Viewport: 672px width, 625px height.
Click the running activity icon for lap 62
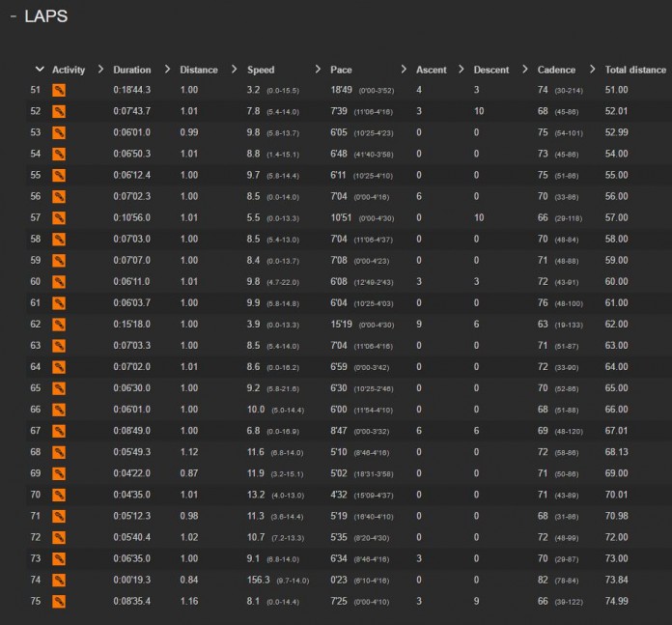pos(59,324)
